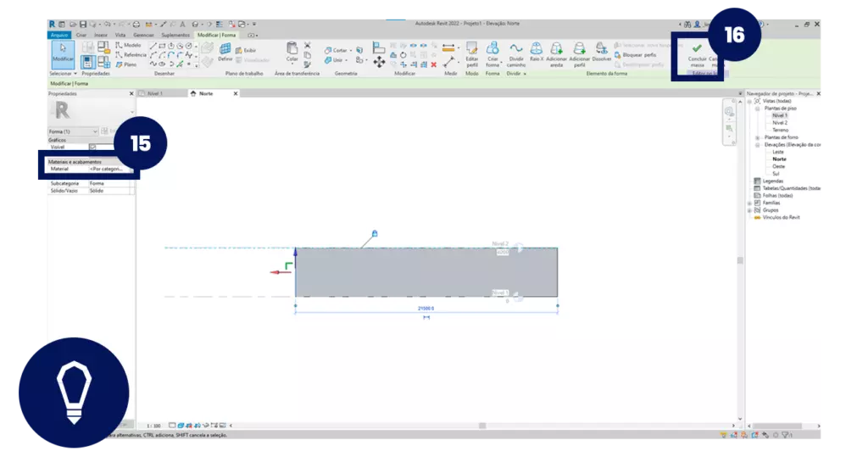The image size is (868, 457).
Task: Select the Dividir caminho tool
Action: 516,54
